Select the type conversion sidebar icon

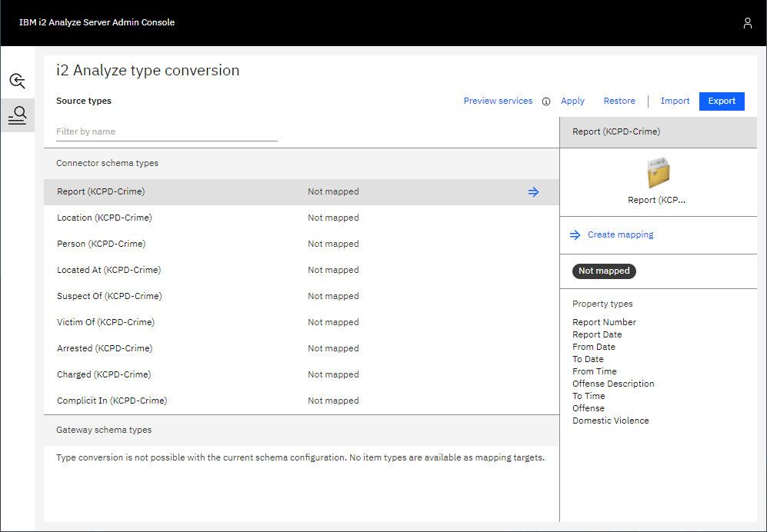pos(17,115)
